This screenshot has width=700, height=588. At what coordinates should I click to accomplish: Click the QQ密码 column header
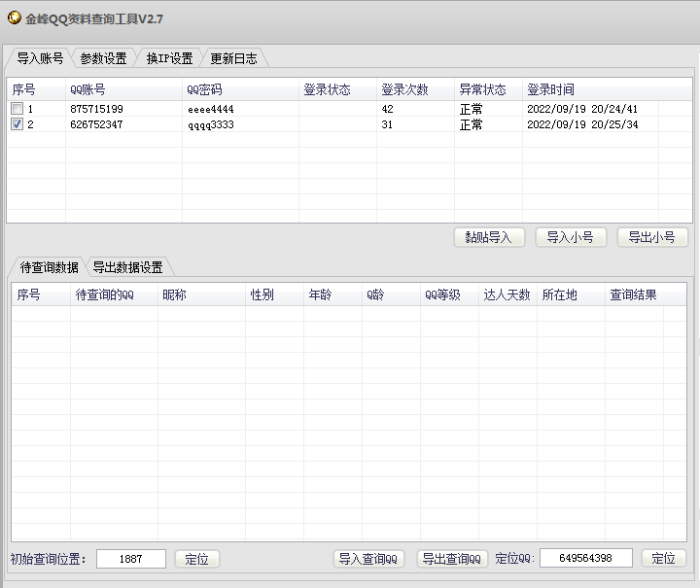pos(240,89)
